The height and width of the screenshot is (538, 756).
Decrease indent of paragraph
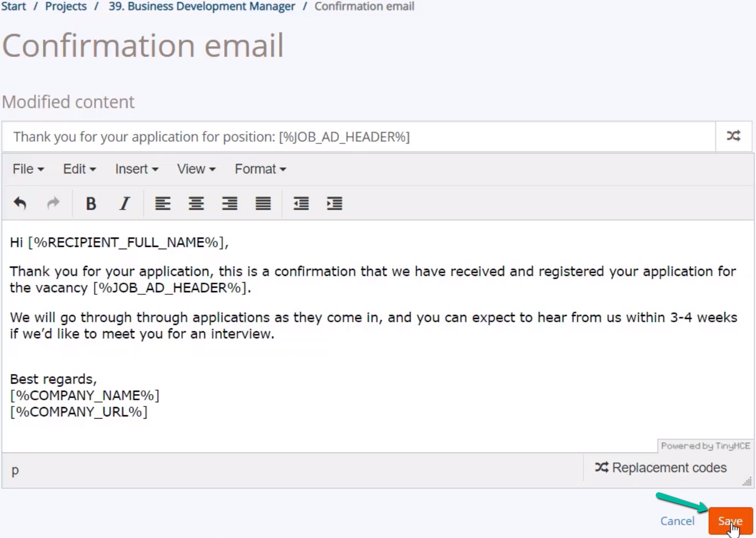(x=301, y=203)
